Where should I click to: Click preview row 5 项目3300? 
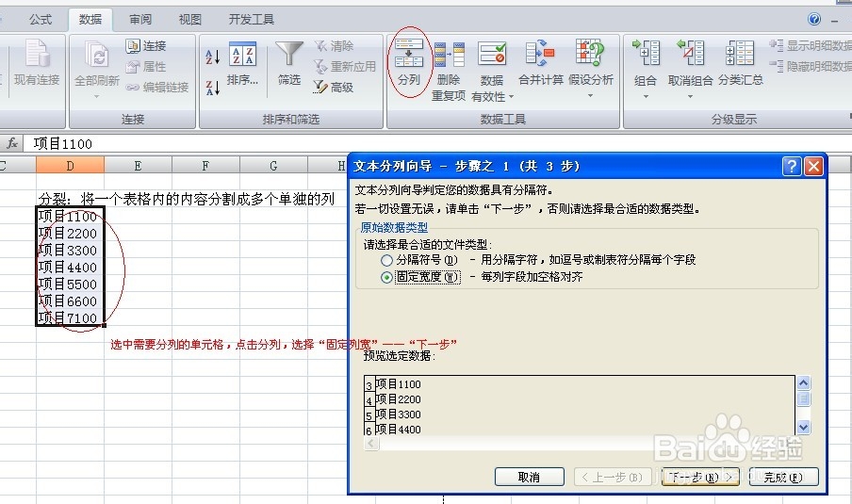coord(399,415)
